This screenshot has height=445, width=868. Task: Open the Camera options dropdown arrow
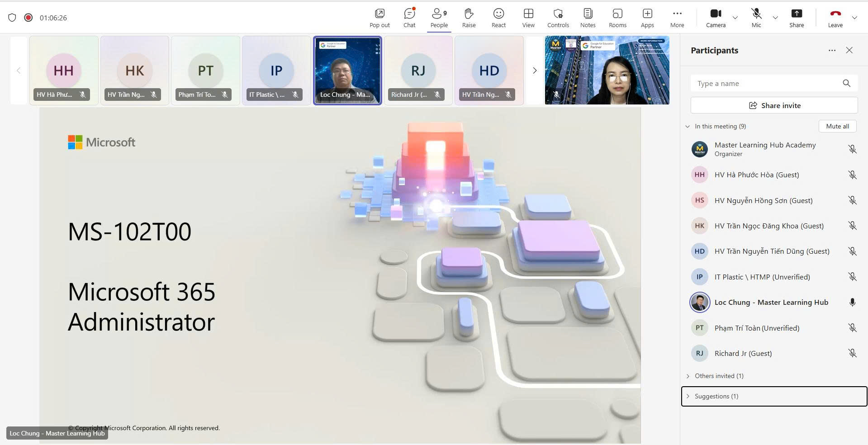[x=735, y=18]
